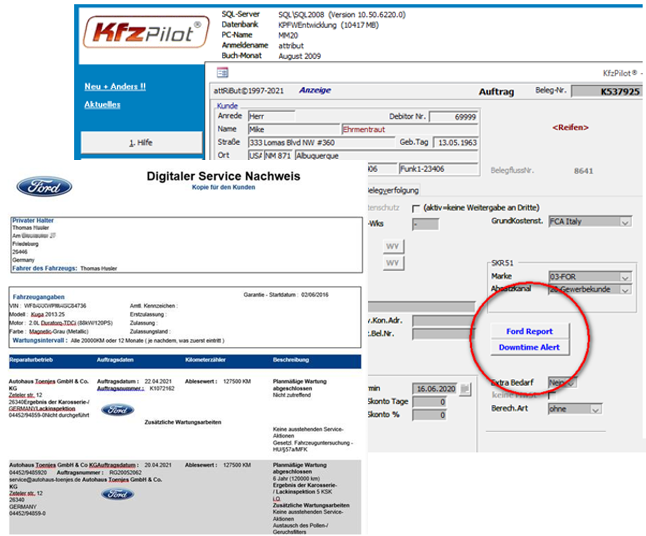Screen dimensions: 646x536
Task: Open the 'Neu + Anders !!' link
Action: click(115, 86)
